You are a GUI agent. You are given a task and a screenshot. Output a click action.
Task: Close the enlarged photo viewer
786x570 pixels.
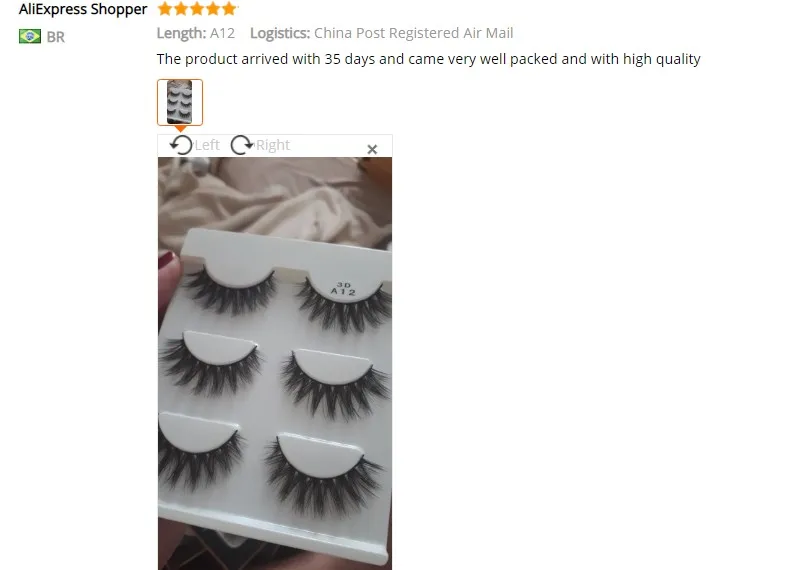[x=372, y=149]
